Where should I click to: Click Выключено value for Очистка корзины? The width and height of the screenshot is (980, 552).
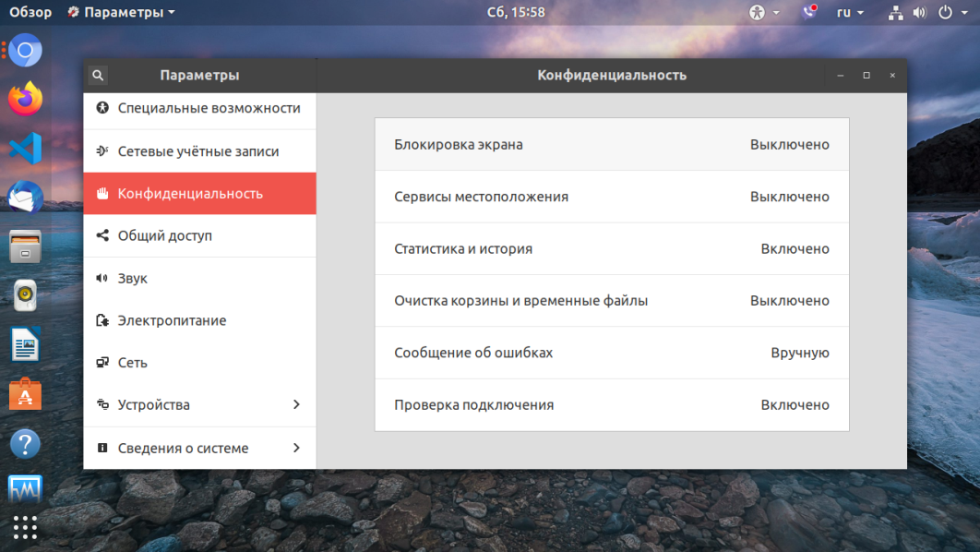(789, 301)
